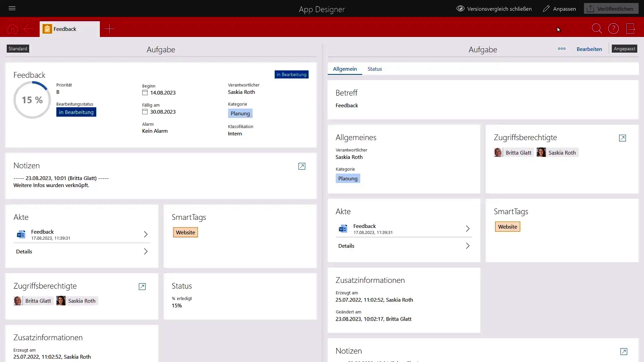Expand Notizen in left panel
This screenshot has width=644, height=362.
coord(302,166)
